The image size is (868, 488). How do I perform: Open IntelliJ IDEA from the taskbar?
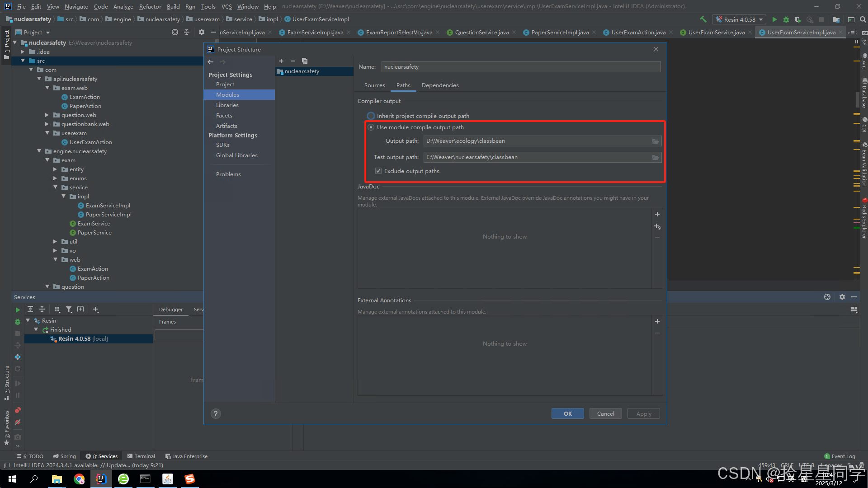pyautogui.click(x=101, y=479)
